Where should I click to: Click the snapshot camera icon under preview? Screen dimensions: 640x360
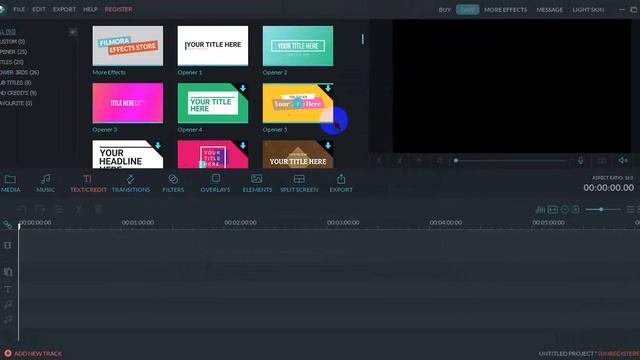pos(602,160)
